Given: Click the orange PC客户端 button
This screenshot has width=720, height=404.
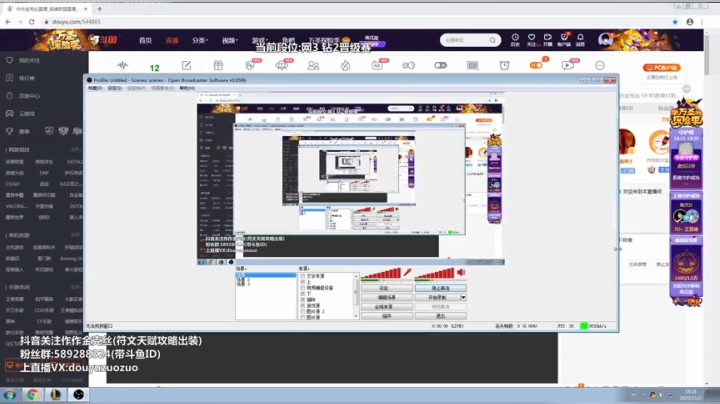Looking at the screenshot, I should pyautogui.click(x=661, y=67).
